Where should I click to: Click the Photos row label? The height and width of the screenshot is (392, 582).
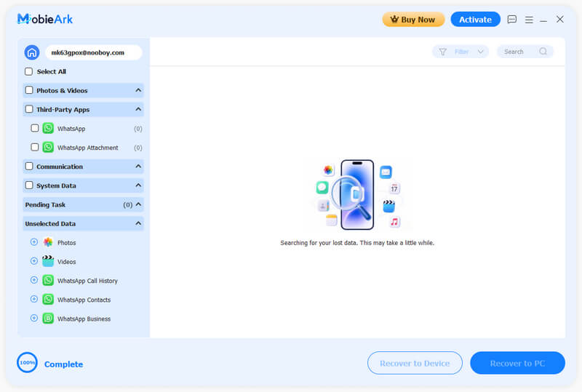[66, 243]
